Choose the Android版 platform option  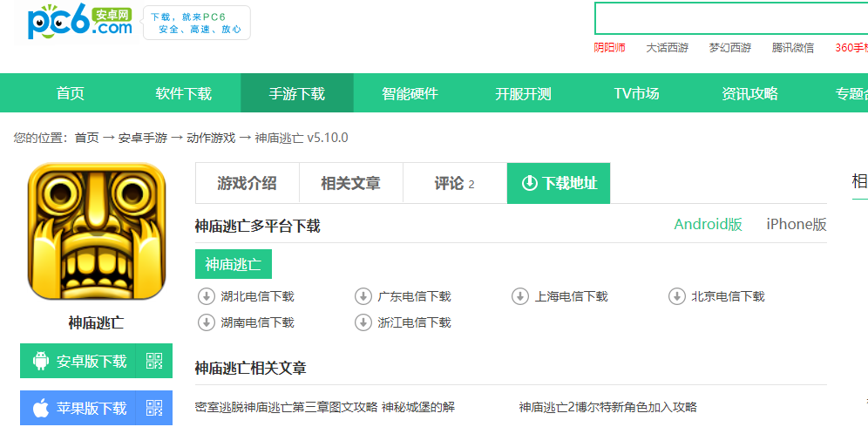(708, 224)
